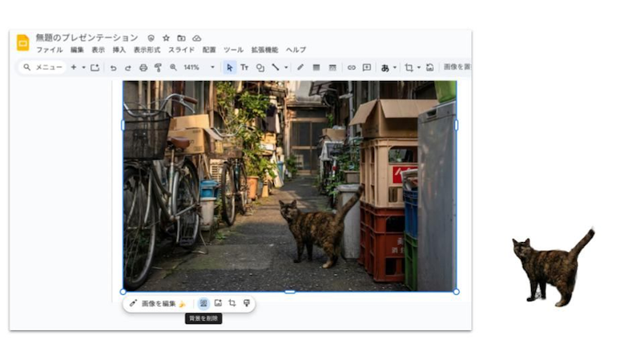Open the 挿入 (Insert) menu
Screen dimensions: 644x355
click(x=119, y=50)
